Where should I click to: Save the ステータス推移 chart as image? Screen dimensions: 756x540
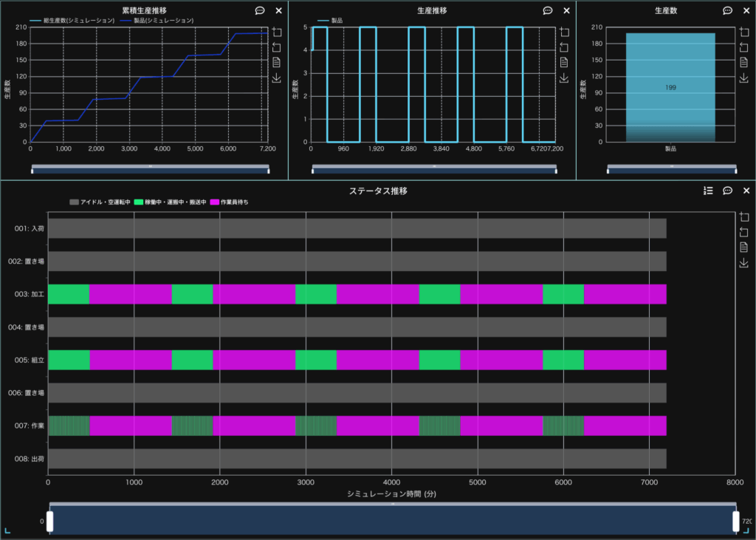(x=743, y=263)
